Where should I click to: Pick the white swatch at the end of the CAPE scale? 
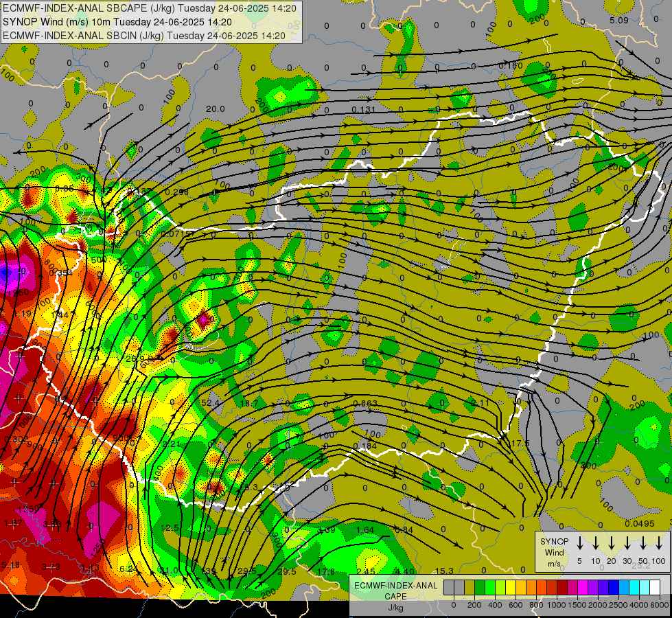point(654,588)
